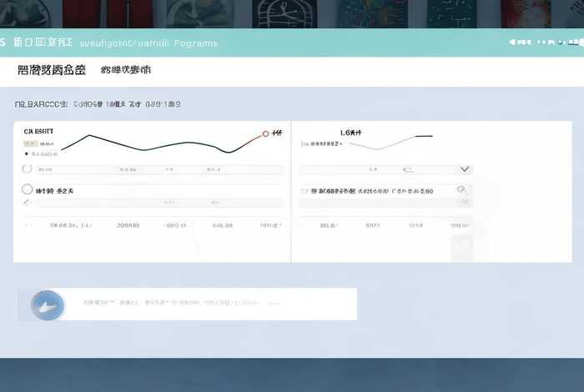Click the blue paper-plane icon in bottom banner
Image resolution: width=584 pixels, height=392 pixels.
point(47,305)
